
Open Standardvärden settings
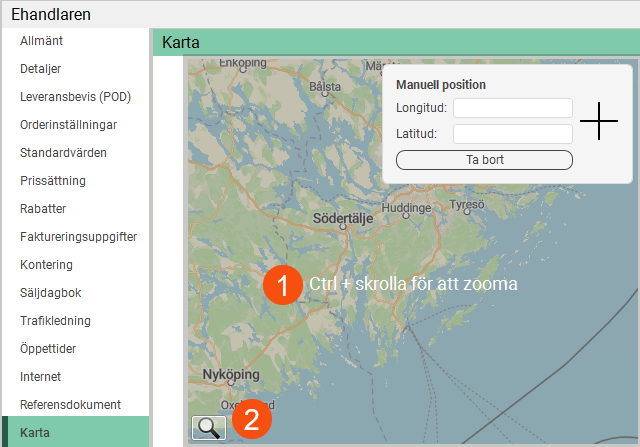pyautogui.click(x=63, y=153)
